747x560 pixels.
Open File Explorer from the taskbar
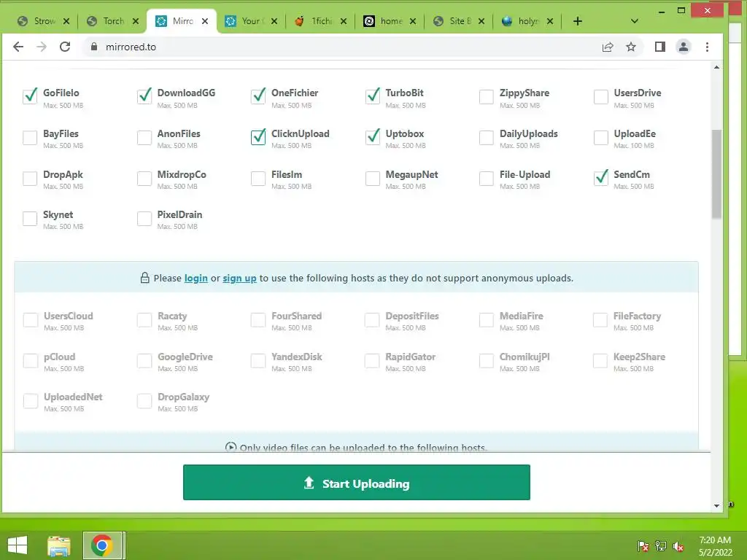click(x=59, y=545)
